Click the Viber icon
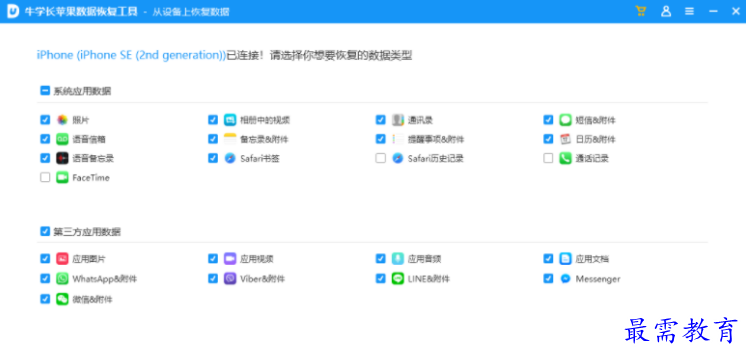This screenshot has width=746, height=362. click(230, 278)
